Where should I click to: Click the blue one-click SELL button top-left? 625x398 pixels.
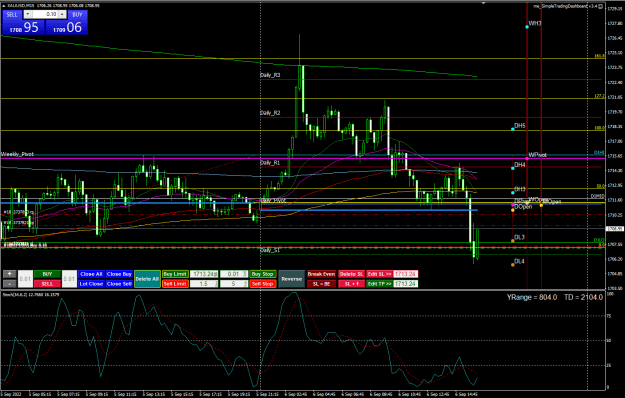[12, 15]
